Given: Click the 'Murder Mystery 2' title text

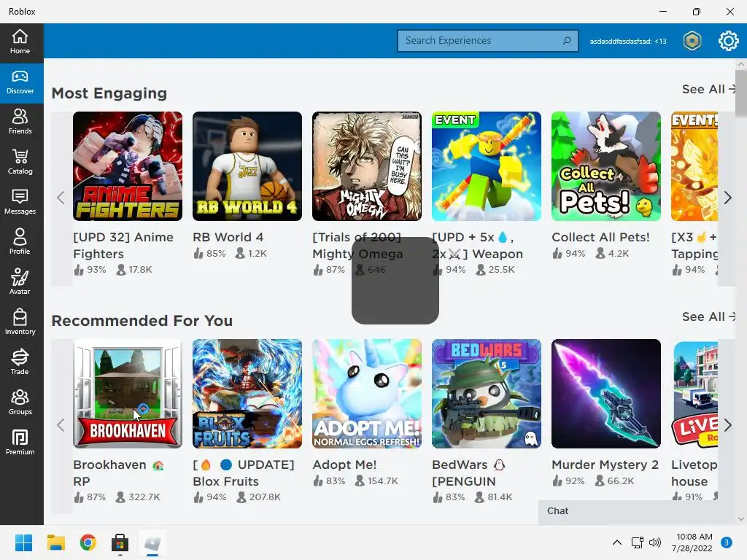Looking at the screenshot, I should 605,464.
